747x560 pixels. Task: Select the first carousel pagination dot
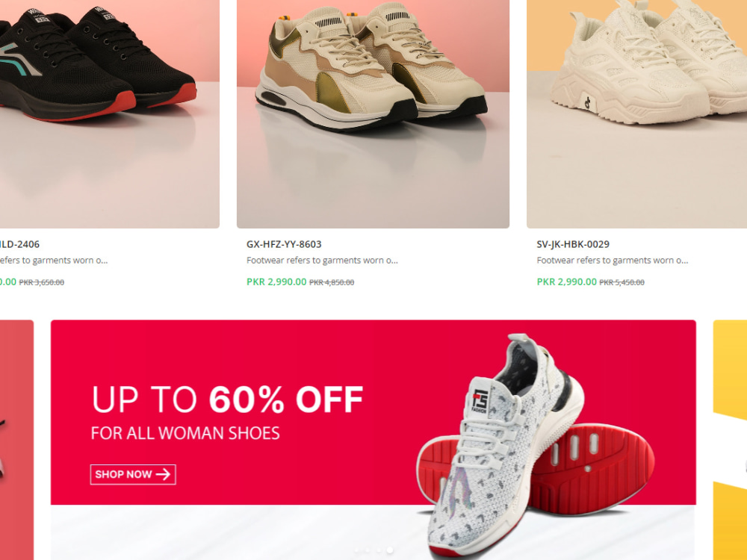coord(356,550)
